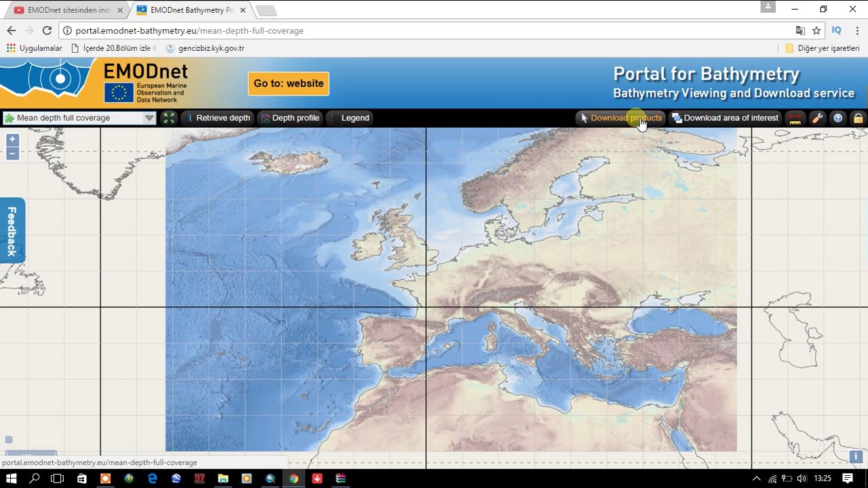The height and width of the screenshot is (488, 868).
Task: Open bookmark gencizbiz.kyk.gov.tr
Action: [205, 48]
